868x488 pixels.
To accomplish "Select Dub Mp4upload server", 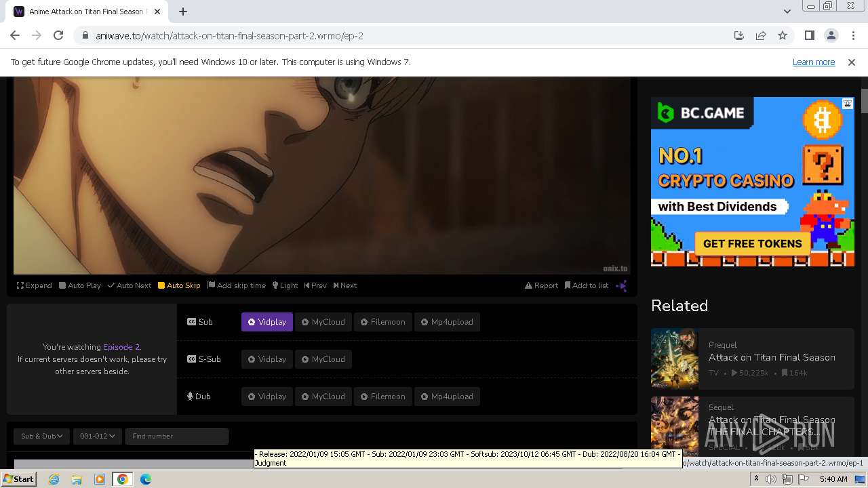I will click(x=447, y=396).
